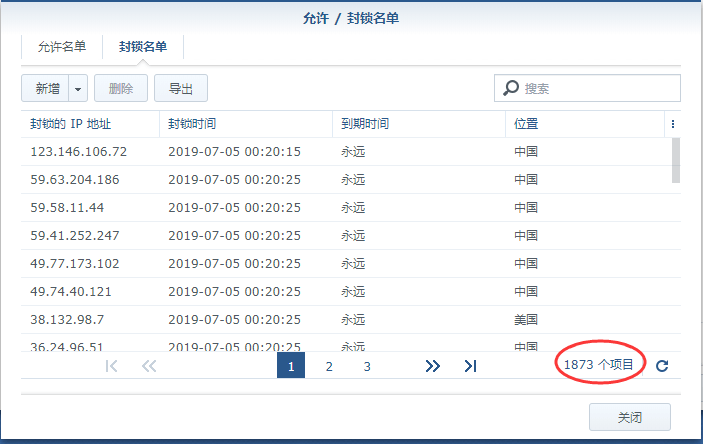The height and width of the screenshot is (444, 703).
Task: Go to the next page arrow
Action: [432, 366]
